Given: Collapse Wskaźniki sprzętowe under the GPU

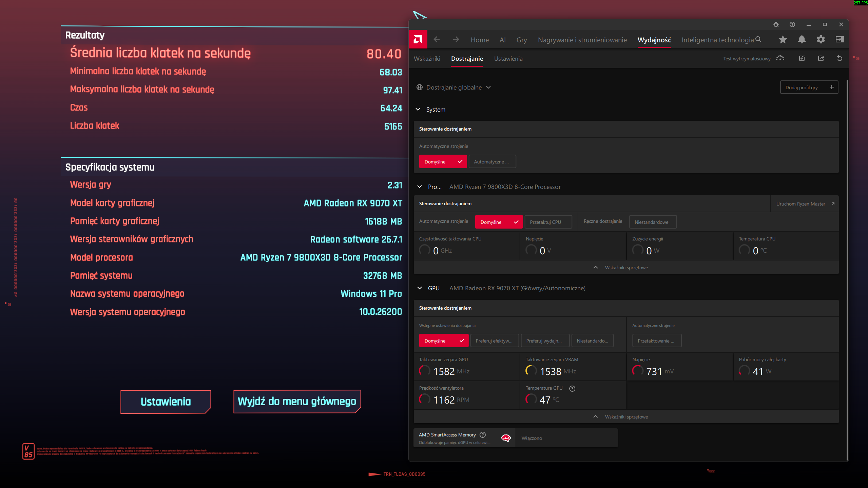Looking at the screenshot, I should coord(626,417).
